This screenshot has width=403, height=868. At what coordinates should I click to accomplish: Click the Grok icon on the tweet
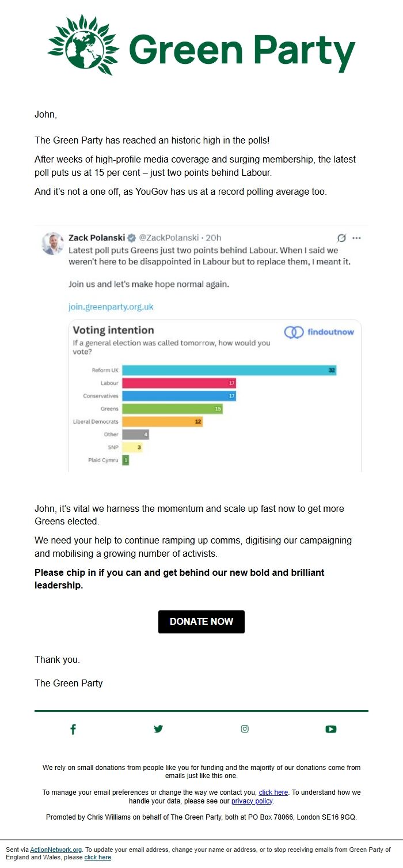click(341, 238)
